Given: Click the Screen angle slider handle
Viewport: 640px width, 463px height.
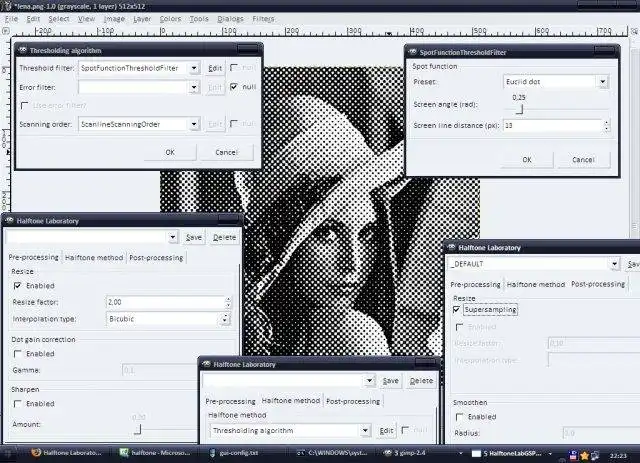Looking at the screenshot, I should [519, 109].
